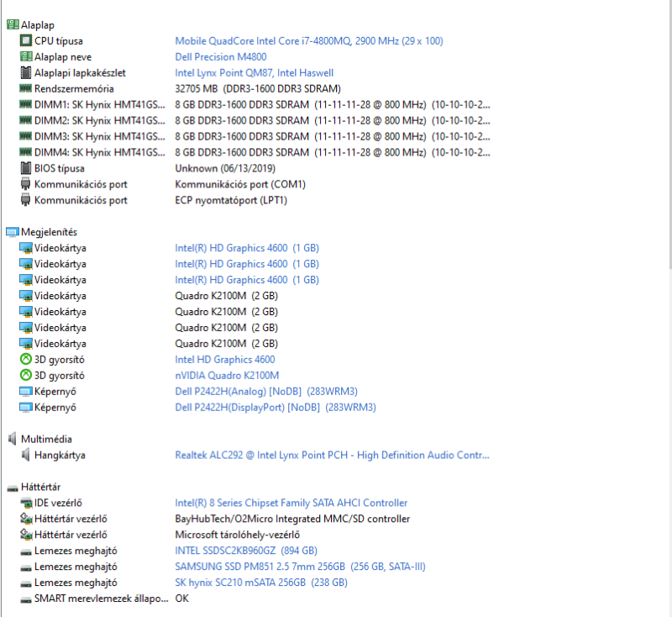Click the DIMM3 memory module icon
672x617 pixels.
pos(26,136)
